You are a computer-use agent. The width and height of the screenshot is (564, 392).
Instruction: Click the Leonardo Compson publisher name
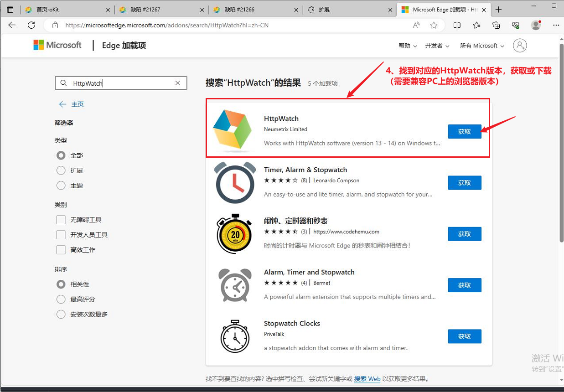tap(336, 181)
